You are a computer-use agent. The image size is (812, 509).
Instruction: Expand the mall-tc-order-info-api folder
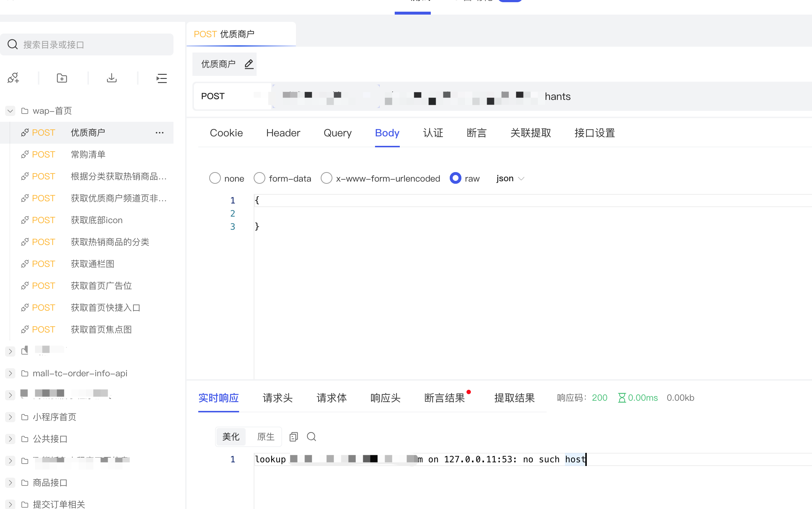click(x=10, y=373)
